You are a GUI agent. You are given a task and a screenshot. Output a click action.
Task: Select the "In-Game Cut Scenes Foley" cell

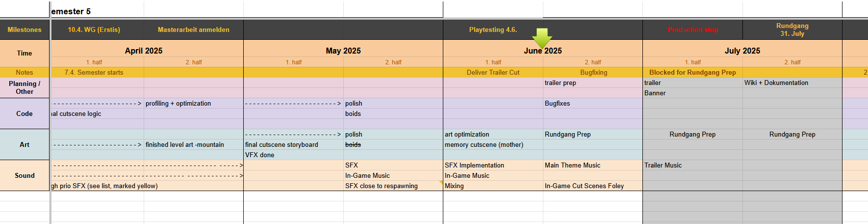point(584,186)
